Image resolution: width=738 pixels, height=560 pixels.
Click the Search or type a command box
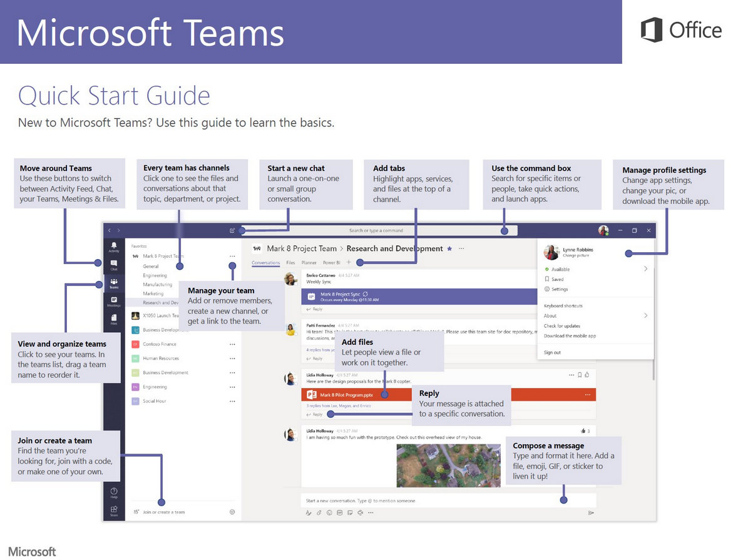point(380,231)
